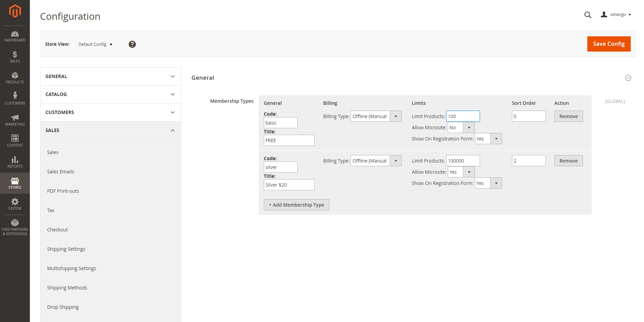This screenshot has width=644, height=322.
Task: Save the configuration with Save Config
Action: [x=609, y=44]
